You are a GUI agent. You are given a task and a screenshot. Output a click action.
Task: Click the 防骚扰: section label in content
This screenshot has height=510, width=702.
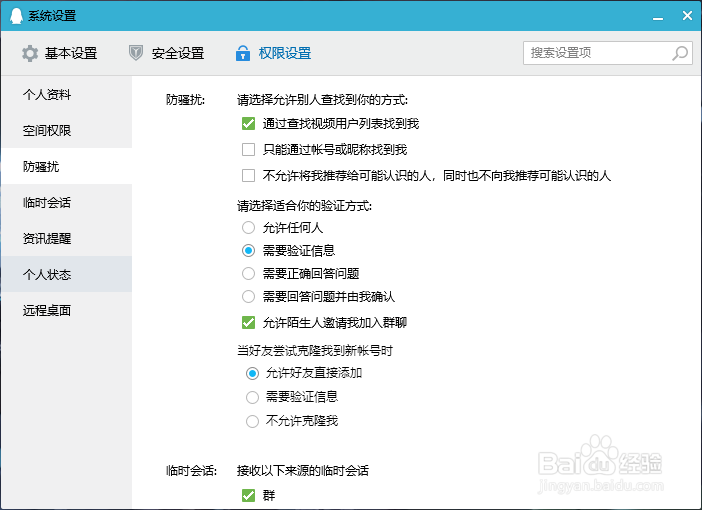[x=185, y=99]
